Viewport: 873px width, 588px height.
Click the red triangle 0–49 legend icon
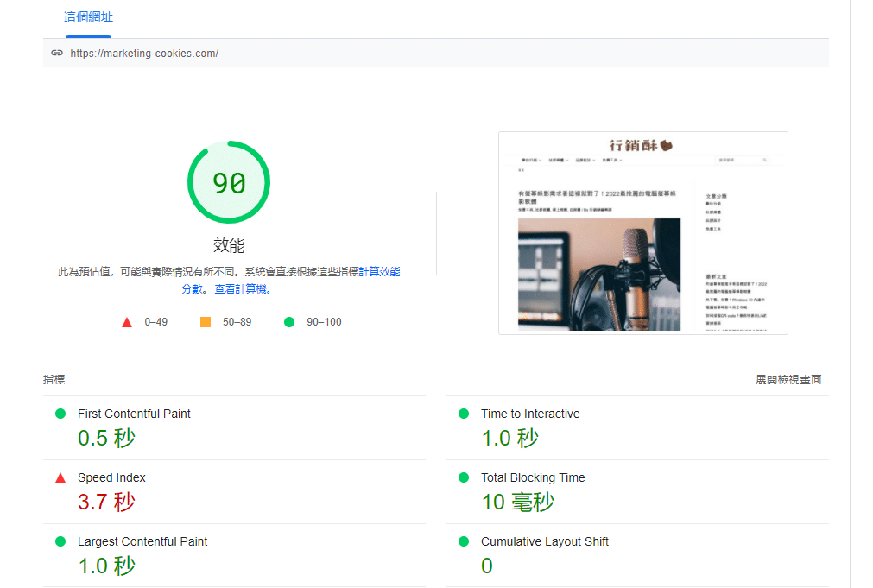pos(127,322)
